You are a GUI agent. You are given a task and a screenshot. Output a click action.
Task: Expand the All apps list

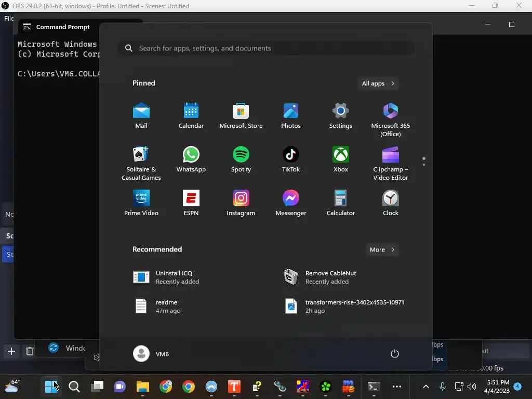(378, 84)
